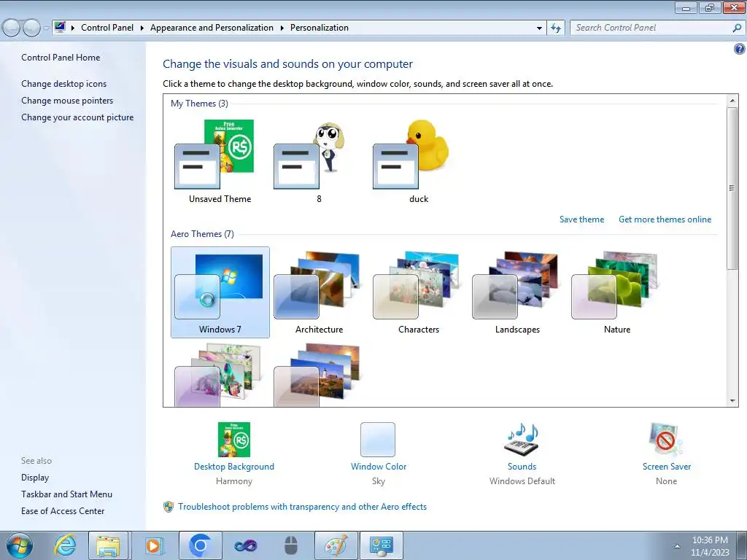The image size is (747, 560).
Task: Open Taskbar and Start Menu link
Action: (66, 494)
